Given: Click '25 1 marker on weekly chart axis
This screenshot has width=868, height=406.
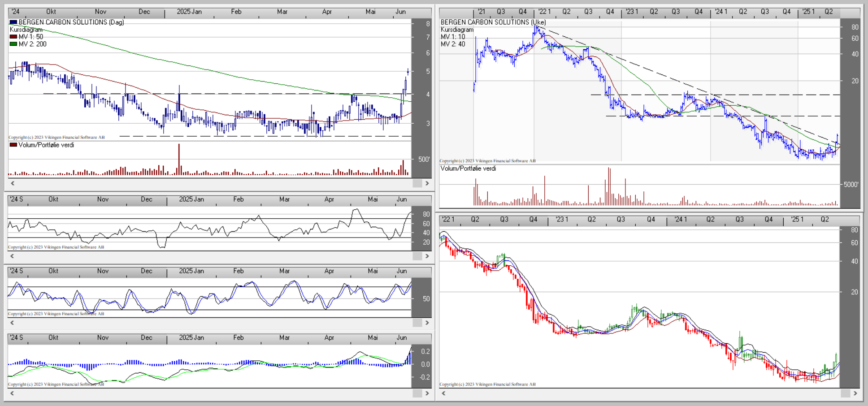Looking at the screenshot, I should click(x=808, y=12).
